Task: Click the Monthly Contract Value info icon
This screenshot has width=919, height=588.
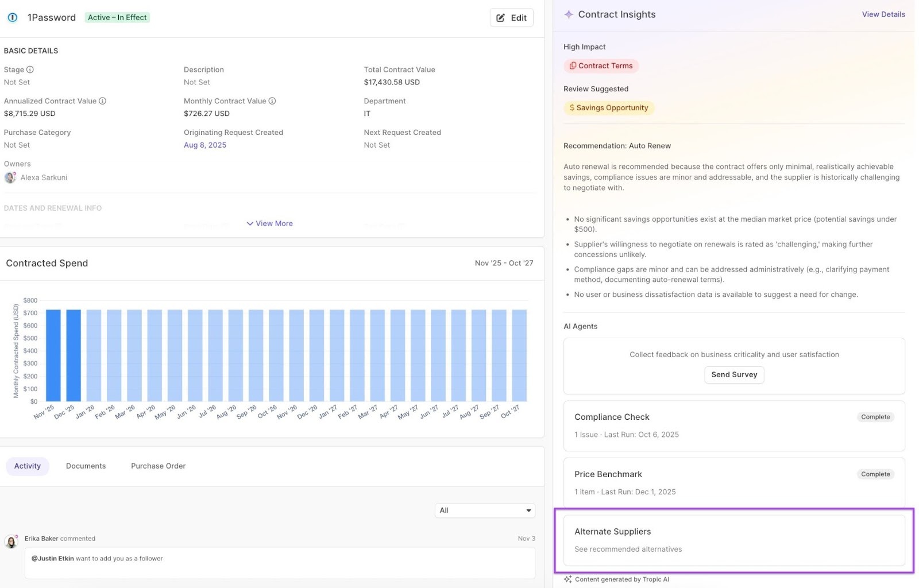Action: coord(272,101)
